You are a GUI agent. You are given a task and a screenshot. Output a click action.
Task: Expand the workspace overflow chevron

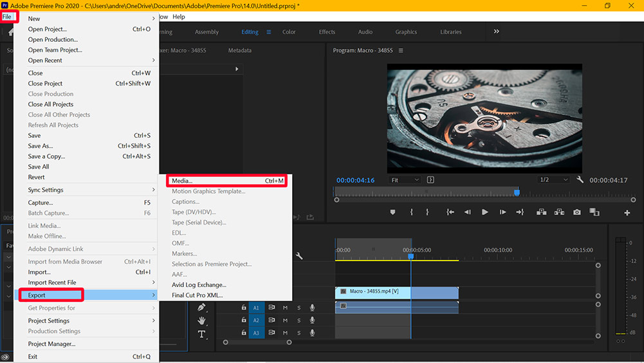click(496, 32)
